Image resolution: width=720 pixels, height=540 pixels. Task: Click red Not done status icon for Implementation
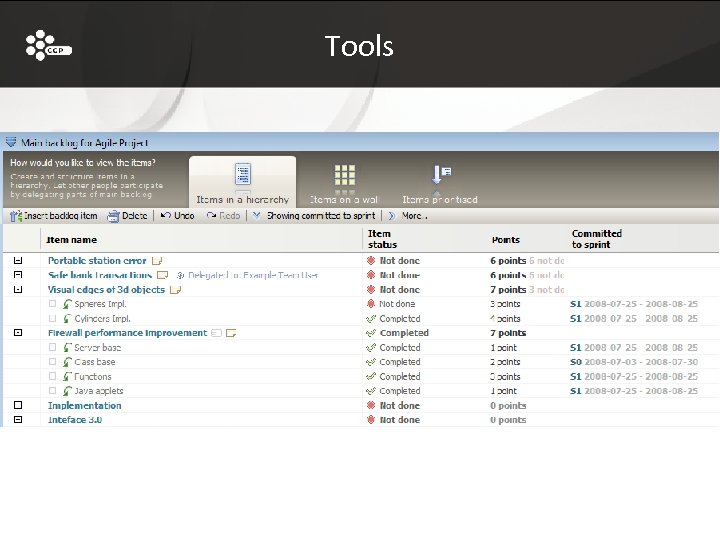click(x=371, y=405)
